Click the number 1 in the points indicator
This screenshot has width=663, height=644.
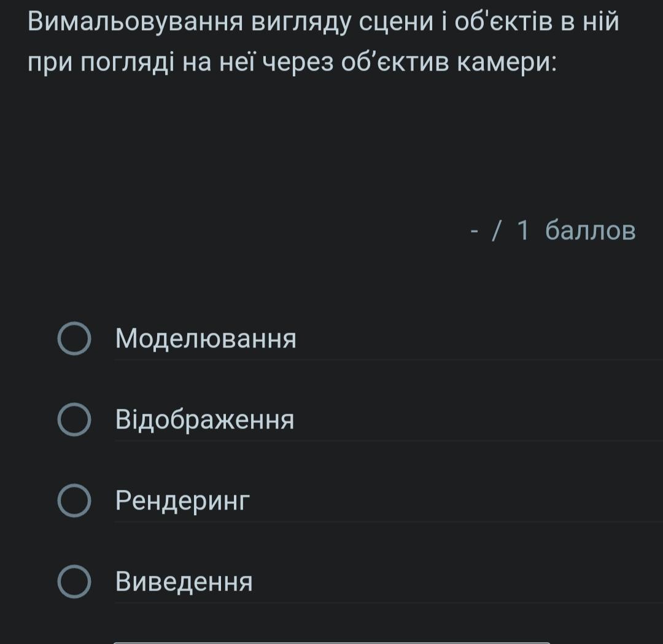click(x=522, y=231)
